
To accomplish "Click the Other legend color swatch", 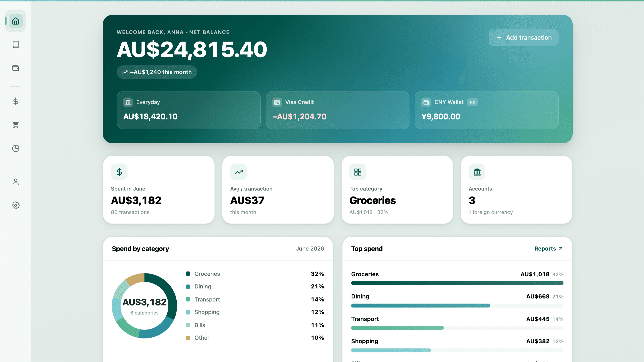I will coord(188,338).
